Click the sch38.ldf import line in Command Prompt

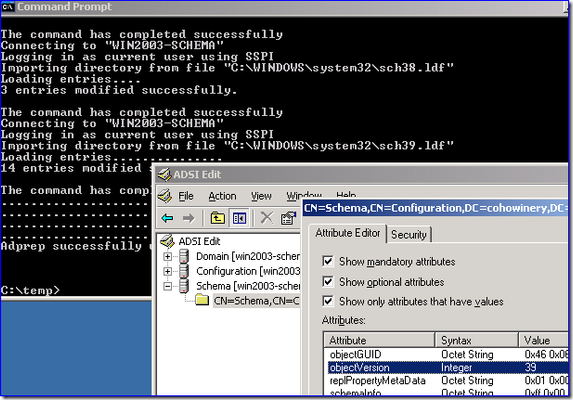227,68
